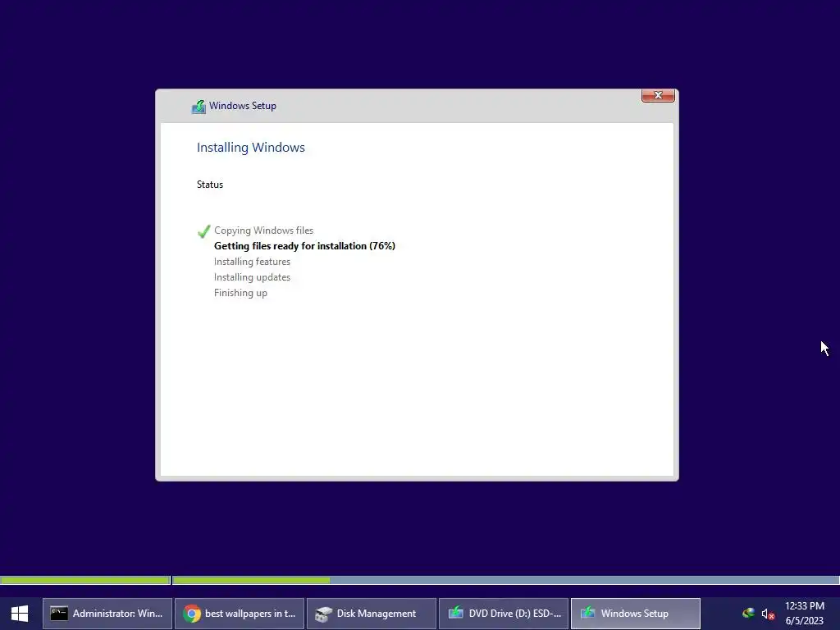Click the date 6/5/2023 in tray
The height and width of the screenshot is (630, 840).
[x=804, y=621]
